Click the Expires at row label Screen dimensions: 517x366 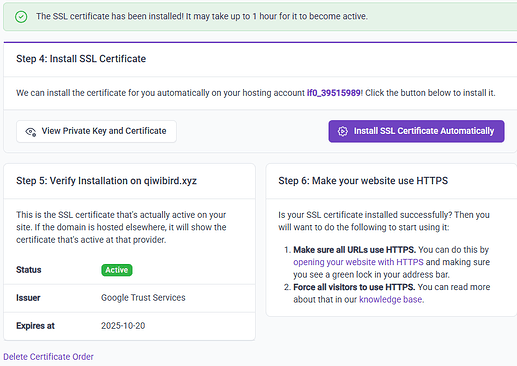35,326
